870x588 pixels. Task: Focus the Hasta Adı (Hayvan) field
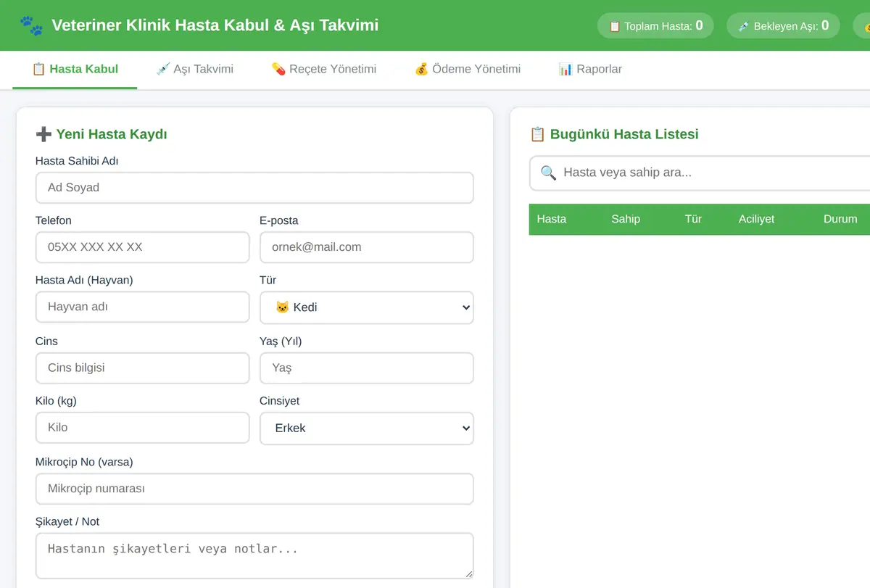(142, 307)
